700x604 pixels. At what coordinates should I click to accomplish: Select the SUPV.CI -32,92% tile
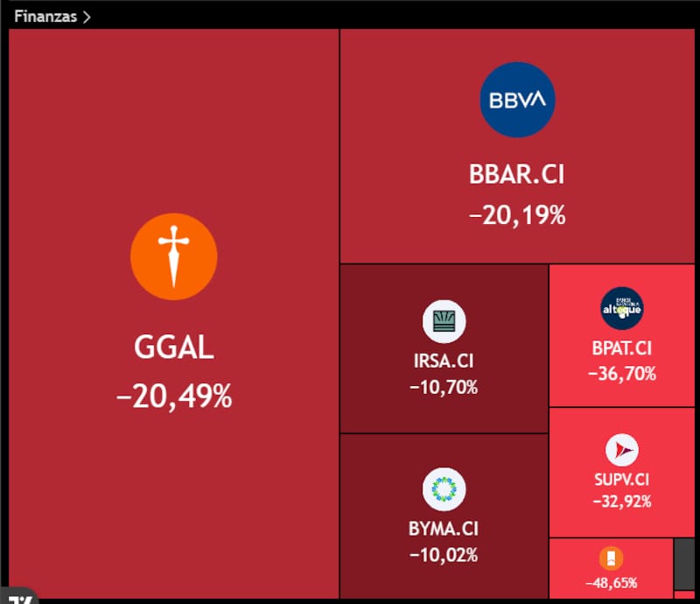pyautogui.click(x=622, y=472)
